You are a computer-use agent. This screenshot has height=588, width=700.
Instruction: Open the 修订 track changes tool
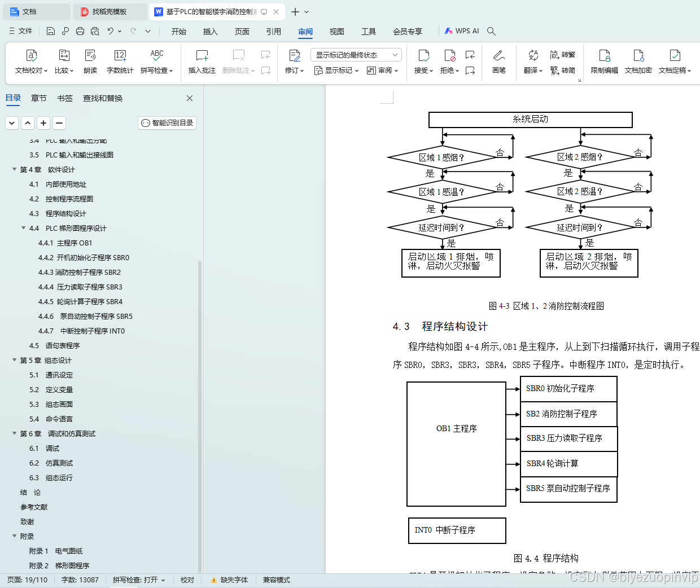tap(294, 62)
